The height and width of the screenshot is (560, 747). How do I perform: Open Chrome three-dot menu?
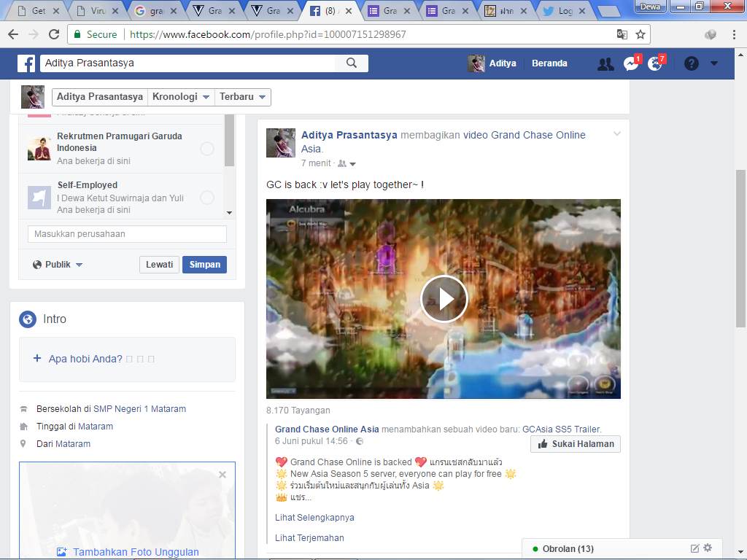734,34
